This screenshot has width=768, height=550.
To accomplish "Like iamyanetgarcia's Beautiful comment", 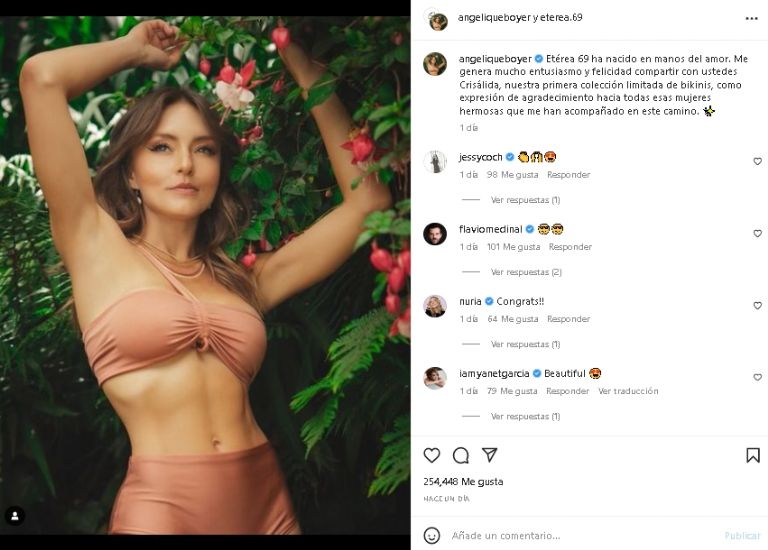I will point(757,377).
